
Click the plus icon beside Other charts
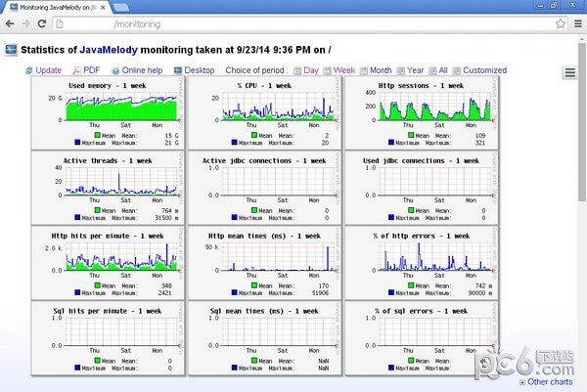(522, 382)
